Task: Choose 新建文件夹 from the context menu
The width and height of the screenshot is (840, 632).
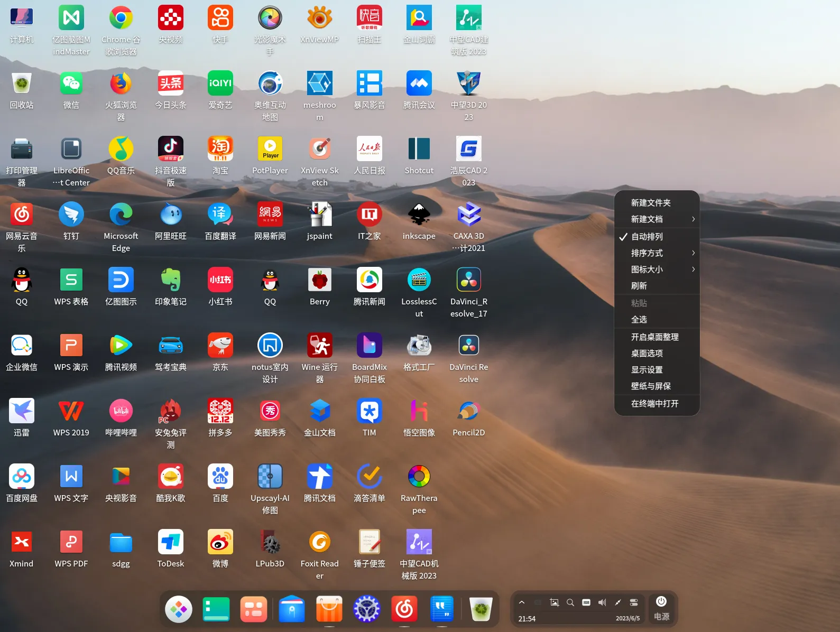Action: [x=657, y=203]
